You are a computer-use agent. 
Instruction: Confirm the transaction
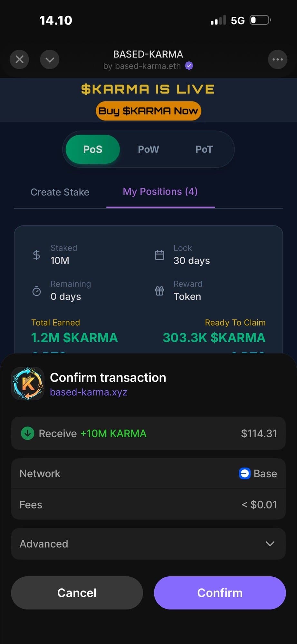coord(220,593)
